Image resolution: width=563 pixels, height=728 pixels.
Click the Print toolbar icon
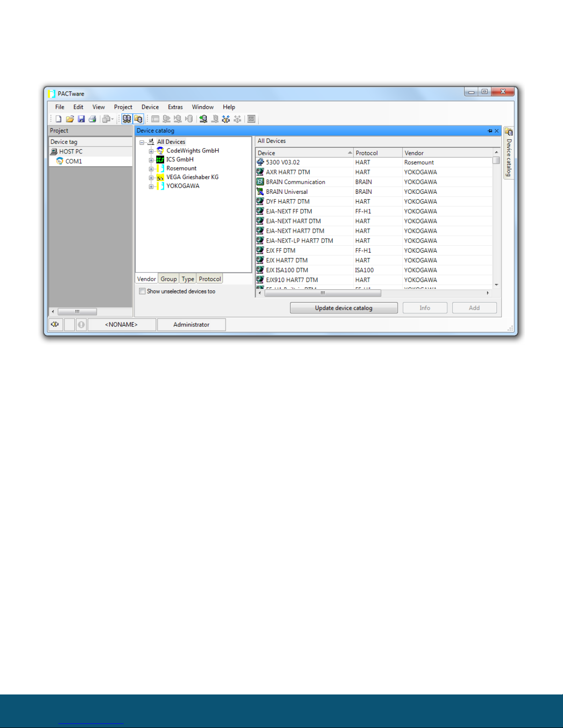[92, 119]
